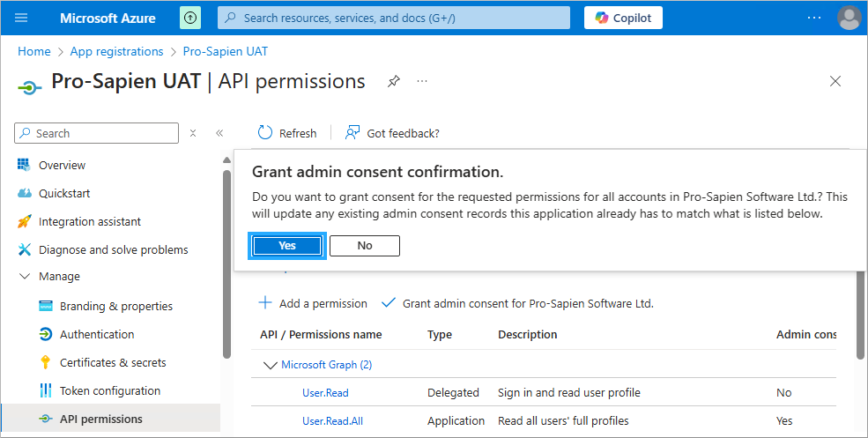Open Copilot from the header
868x438 pixels.
pos(623,18)
